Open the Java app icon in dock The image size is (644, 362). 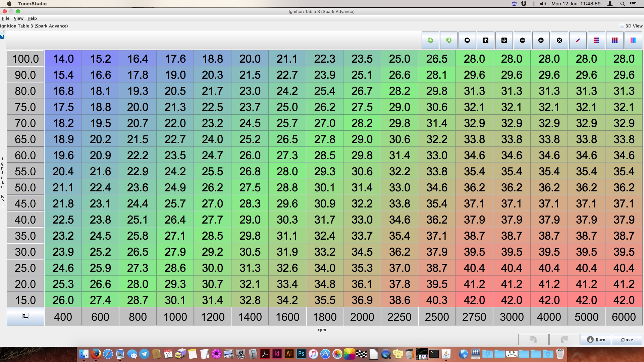pyautogui.click(x=446, y=354)
